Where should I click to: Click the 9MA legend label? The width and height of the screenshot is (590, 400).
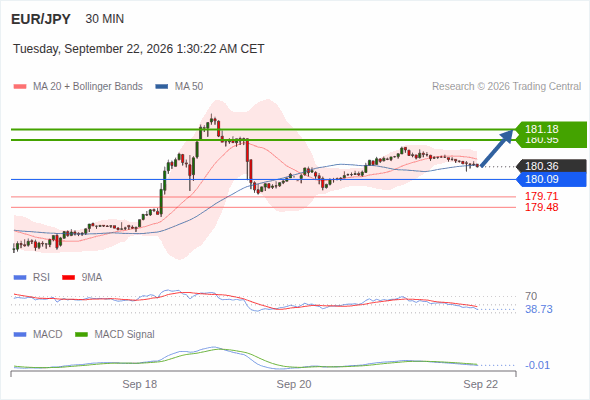click(92, 278)
